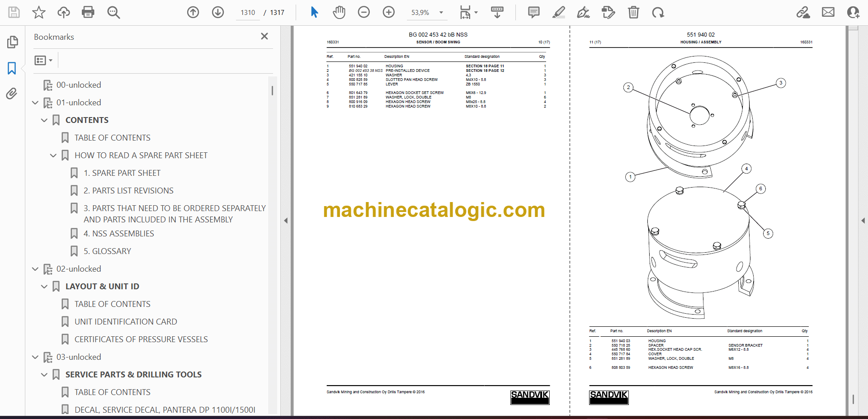This screenshot has width=868, height=419.
Task: Open TABLE OF CONTENTS under SERVICE PARTS
Action: tap(113, 392)
